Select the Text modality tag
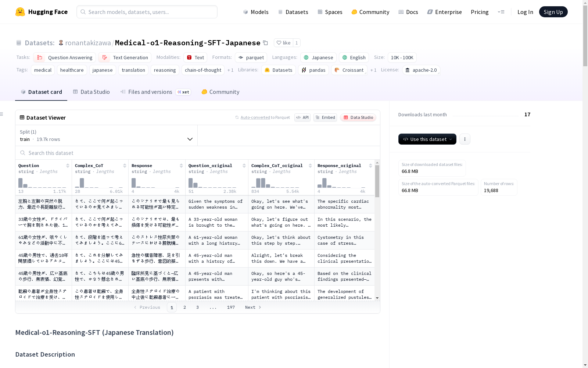Viewport: 588px width, 368px height. tap(196, 57)
